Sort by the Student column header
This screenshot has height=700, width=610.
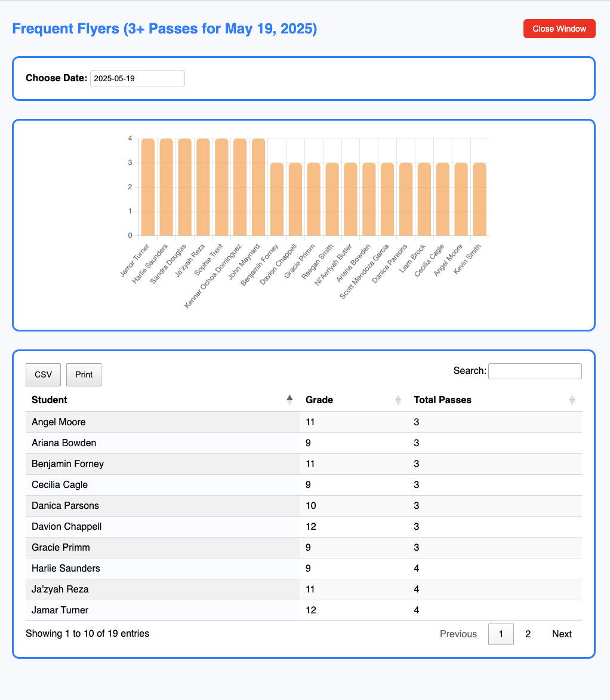(x=50, y=400)
